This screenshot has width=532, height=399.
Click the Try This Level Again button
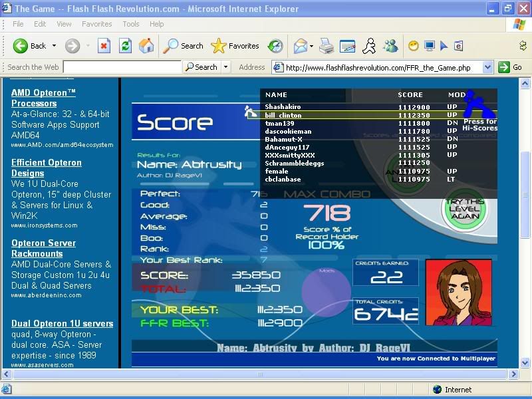pyautogui.click(x=465, y=209)
